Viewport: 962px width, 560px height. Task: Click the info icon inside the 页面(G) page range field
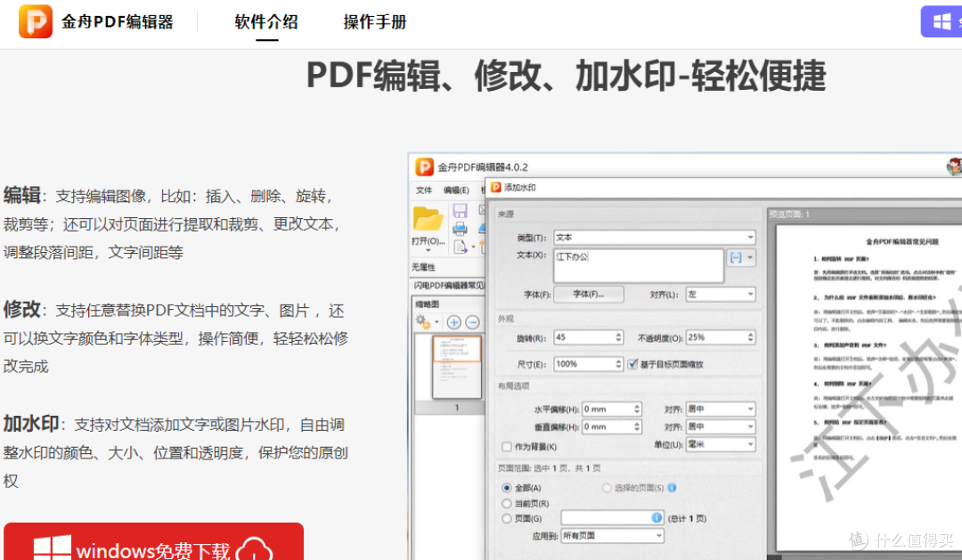pyautogui.click(x=656, y=518)
